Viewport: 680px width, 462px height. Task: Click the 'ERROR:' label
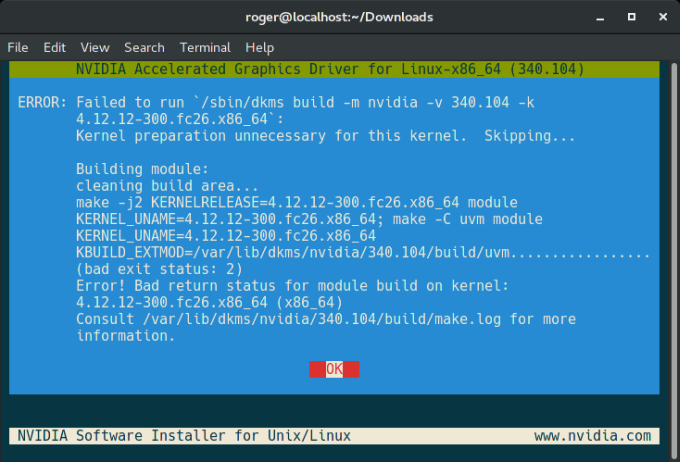point(42,102)
